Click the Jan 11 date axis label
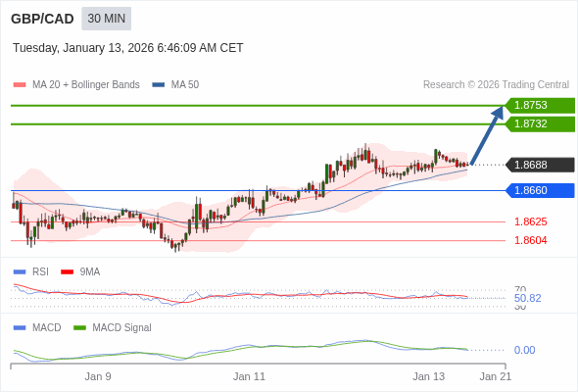The image size is (578, 392). (249, 376)
